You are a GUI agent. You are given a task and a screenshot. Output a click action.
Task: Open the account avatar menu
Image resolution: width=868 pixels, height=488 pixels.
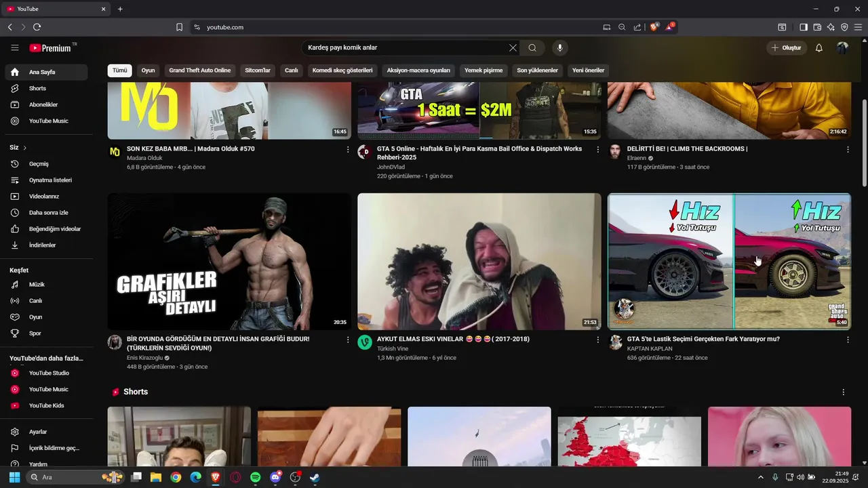842,48
